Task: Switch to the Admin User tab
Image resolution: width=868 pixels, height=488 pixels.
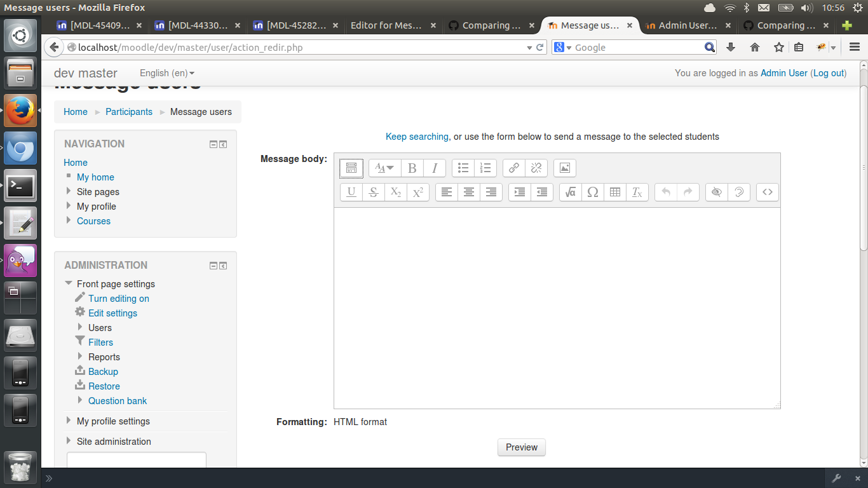Action: 688,25
